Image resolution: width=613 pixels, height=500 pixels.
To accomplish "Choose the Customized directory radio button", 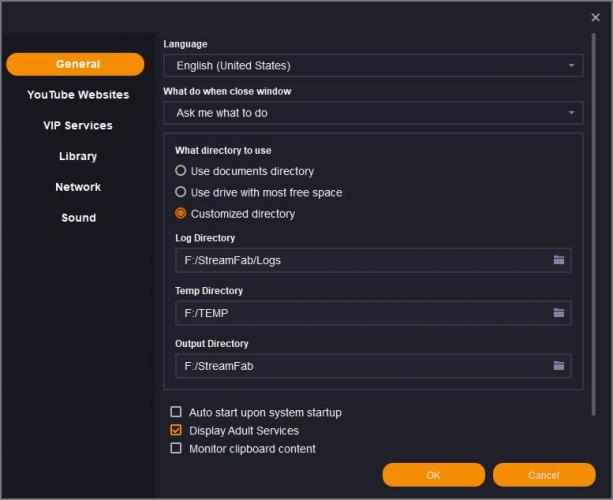I will (x=181, y=213).
